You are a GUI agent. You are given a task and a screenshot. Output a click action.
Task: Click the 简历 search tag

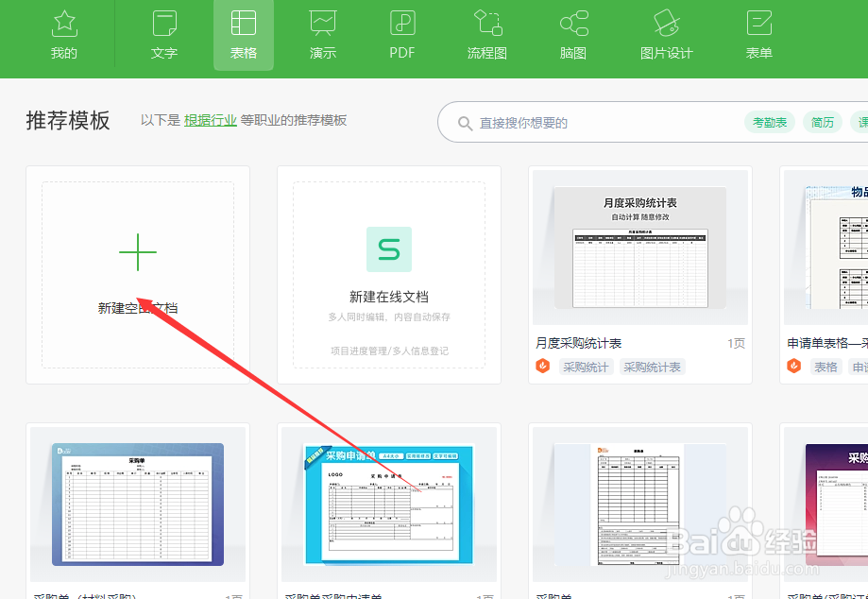coord(822,122)
